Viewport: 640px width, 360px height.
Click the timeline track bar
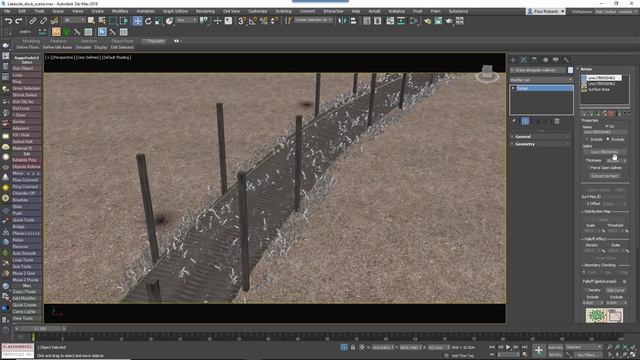point(328,338)
